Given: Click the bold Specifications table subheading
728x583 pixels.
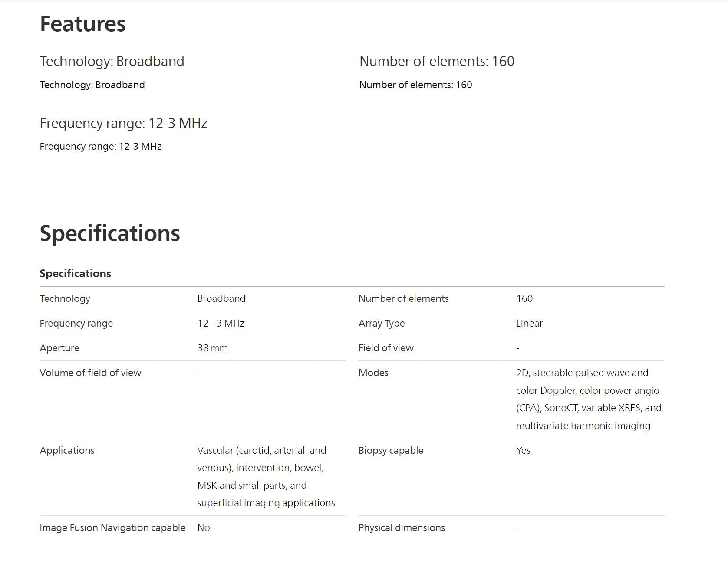Looking at the screenshot, I should coord(75,273).
